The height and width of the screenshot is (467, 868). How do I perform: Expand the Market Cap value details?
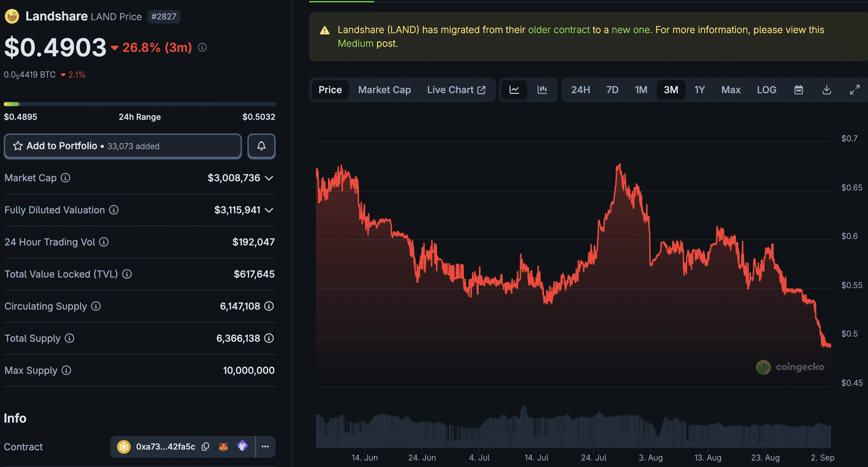coord(269,178)
